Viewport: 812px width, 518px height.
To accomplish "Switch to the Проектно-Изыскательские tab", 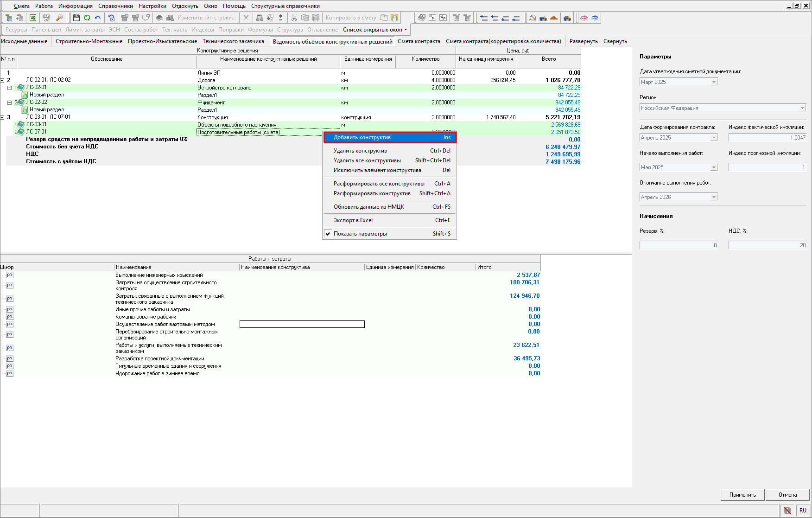I will click(162, 41).
